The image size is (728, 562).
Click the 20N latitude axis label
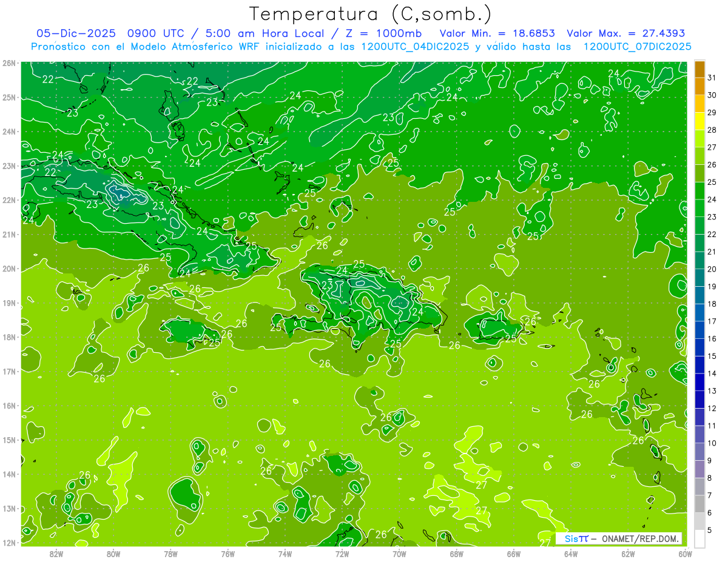click(8, 269)
